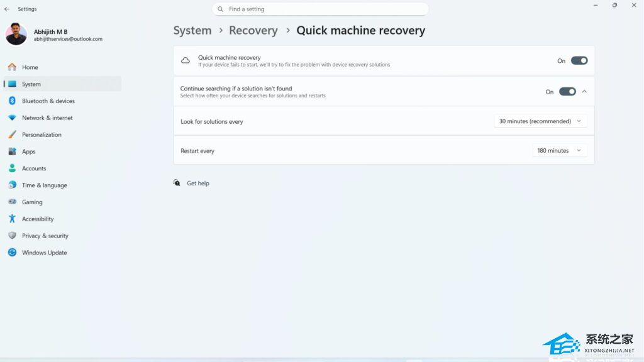Screen dimensions: 644x362
Task: Disable Continue searching toggle switch
Action: (567, 92)
